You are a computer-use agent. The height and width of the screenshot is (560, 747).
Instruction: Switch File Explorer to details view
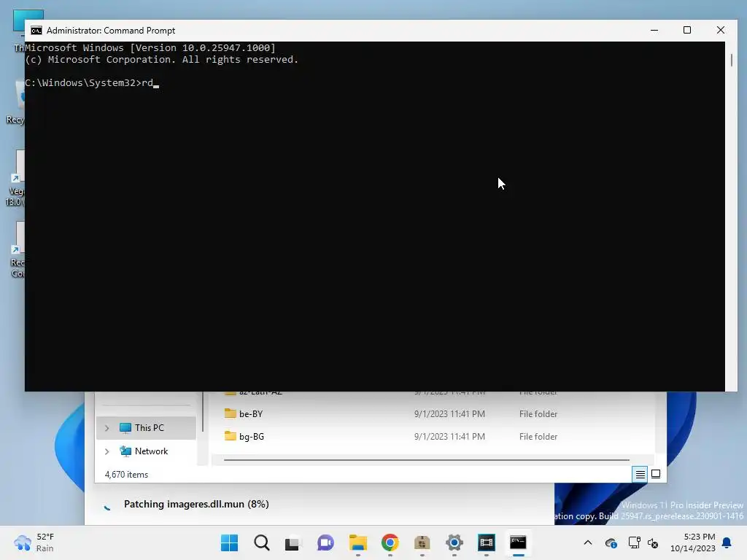click(x=640, y=474)
